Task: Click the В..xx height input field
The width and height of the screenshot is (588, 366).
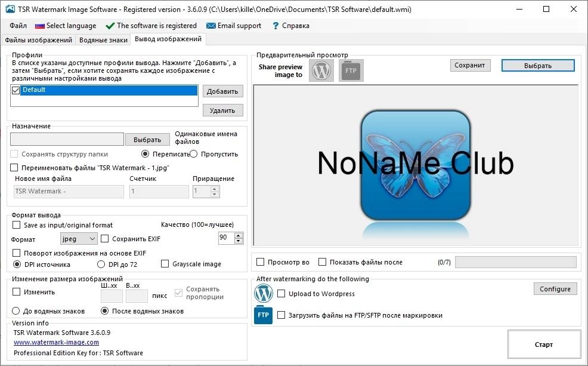Action: [x=137, y=296]
